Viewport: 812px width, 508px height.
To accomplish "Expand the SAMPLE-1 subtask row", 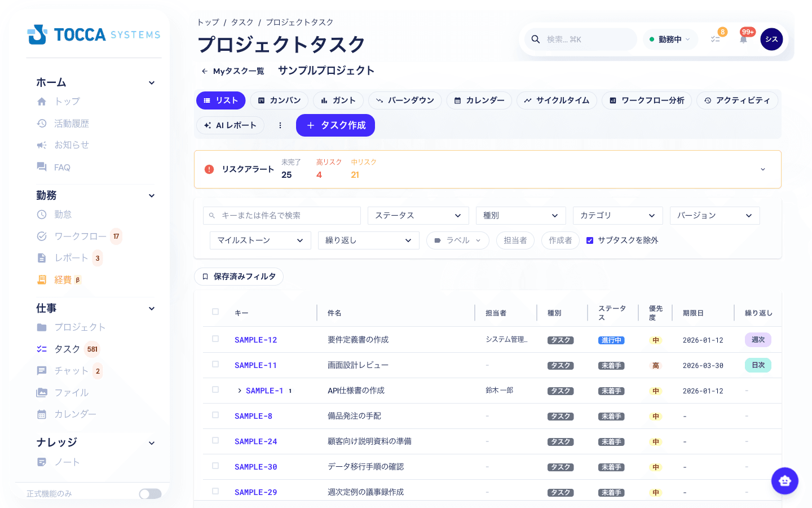I will coord(240,391).
